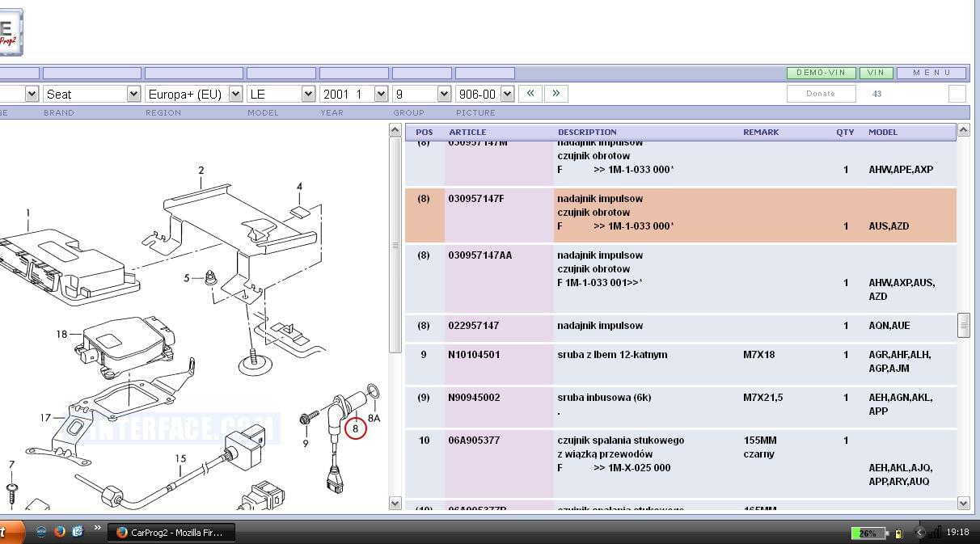Viewport: 980px width, 544px height.
Task: Click description 'sruba inbusowa (6k)'
Action: [604, 398]
